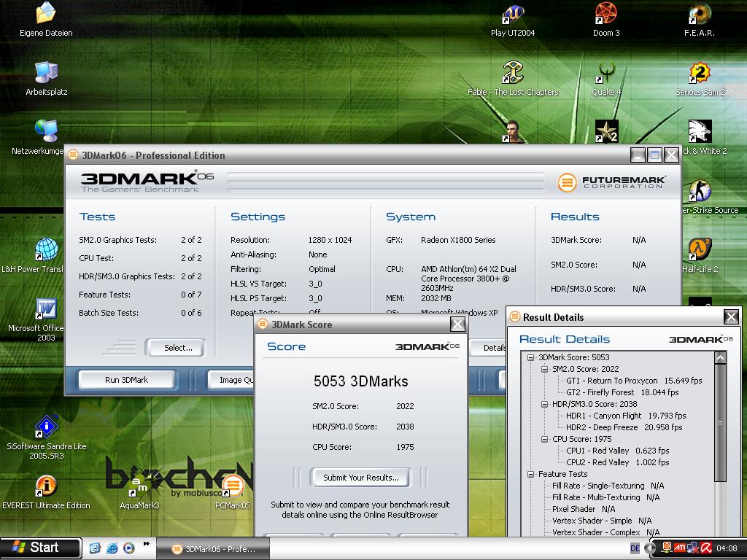This screenshot has height=560, width=747.
Task: Select Vertex Shader - Simple row
Action: pos(602,521)
